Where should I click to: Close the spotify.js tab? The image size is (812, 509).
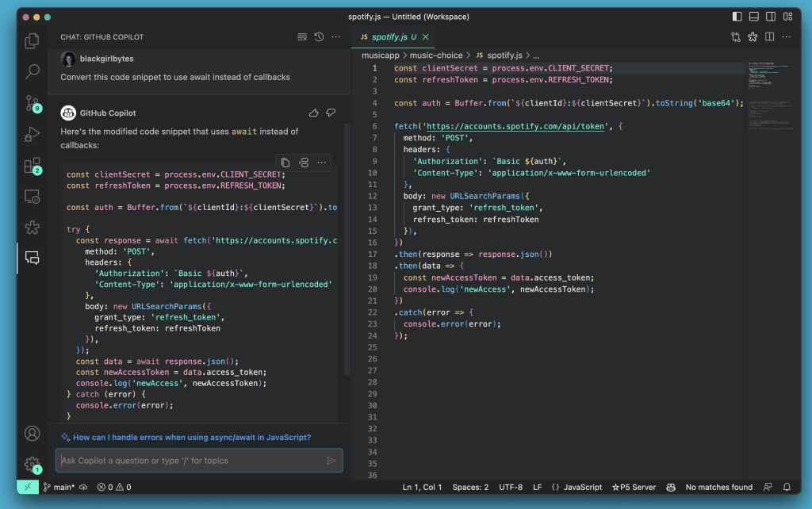(x=426, y=36)
